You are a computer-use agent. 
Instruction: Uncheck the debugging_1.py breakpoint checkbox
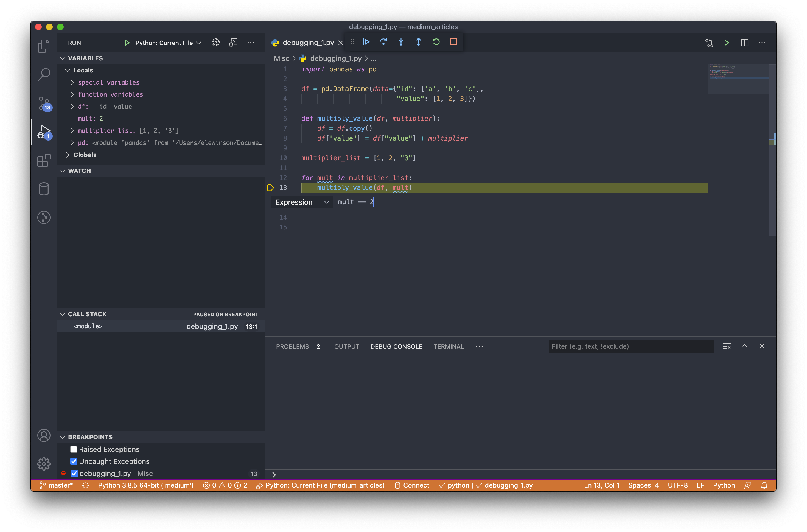tap(74, 473)
